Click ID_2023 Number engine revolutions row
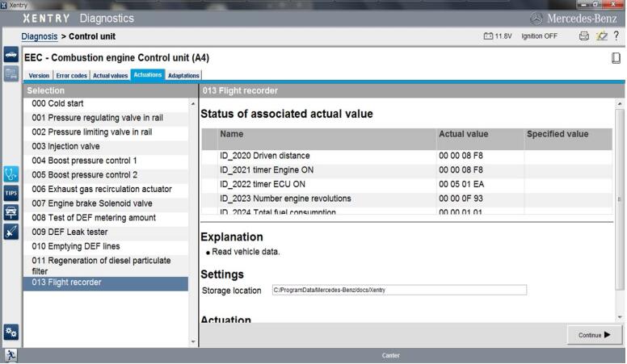Viewport: 627px width, 364px height. (x=406, y=199)
